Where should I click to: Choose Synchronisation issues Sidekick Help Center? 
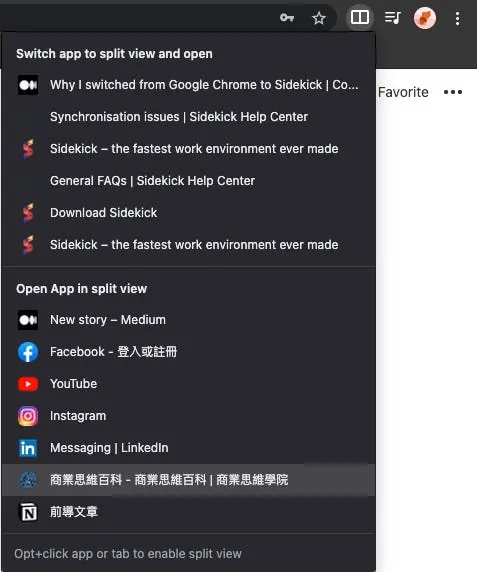pyautogui.click(x=189, y=117)
